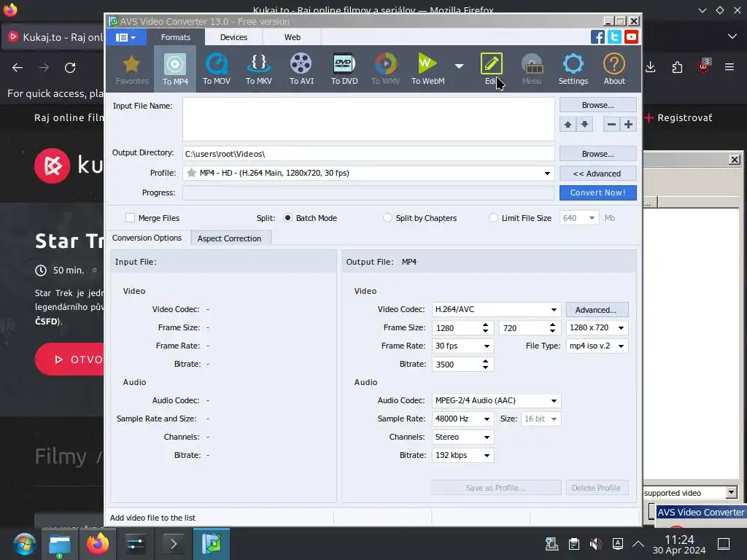Click the muted volume tray icon
Viewport: 747px width, 560px height.
[x=595, y=544]
